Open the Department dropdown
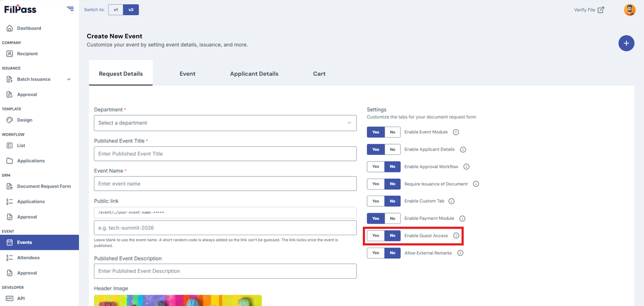 pyautogui.click(x=225, y=123)
